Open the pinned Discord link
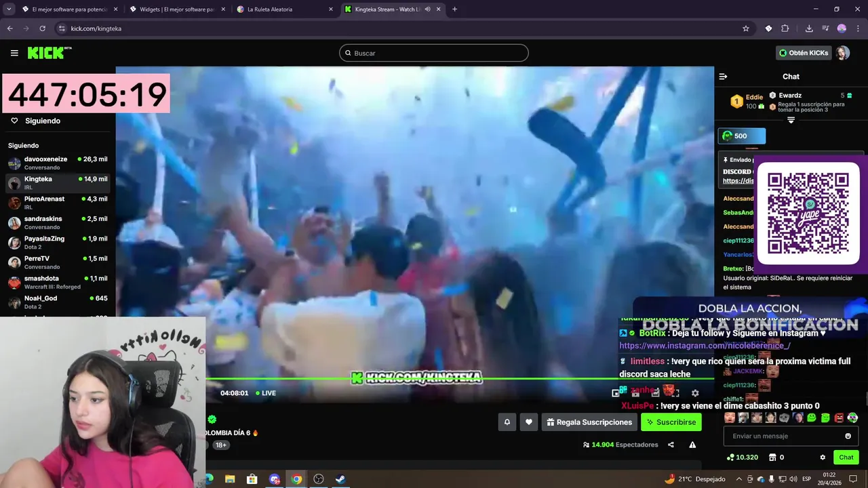This screenshot has height=488, width=868. point(738,181)
